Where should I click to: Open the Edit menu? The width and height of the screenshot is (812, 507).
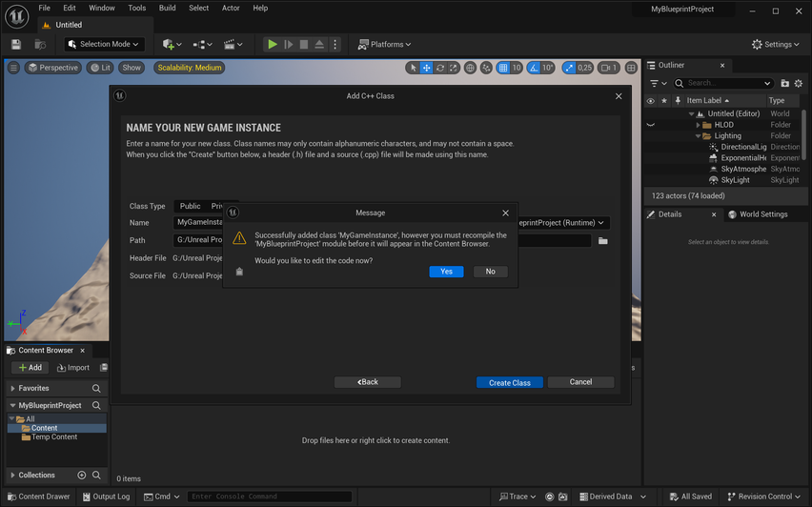[70, 8]
